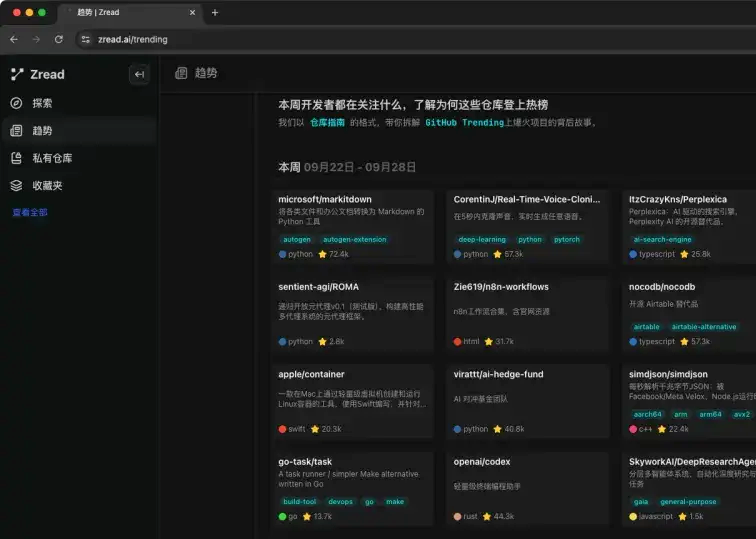Click the build-tool tag
The image size is (756, 539).
(299, 502)
